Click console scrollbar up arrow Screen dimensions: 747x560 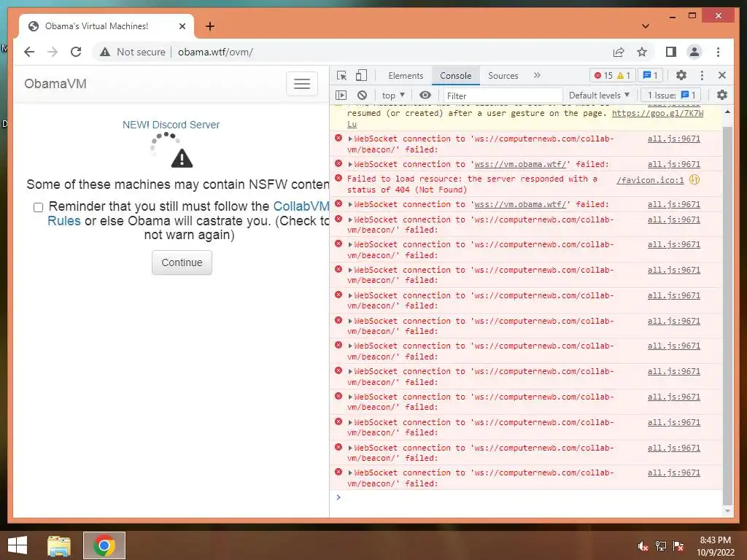click(727, 112)
